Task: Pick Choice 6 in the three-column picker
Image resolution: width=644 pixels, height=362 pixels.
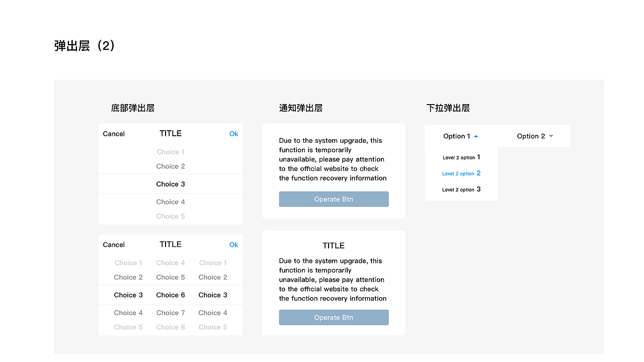Action: point(171,295)
